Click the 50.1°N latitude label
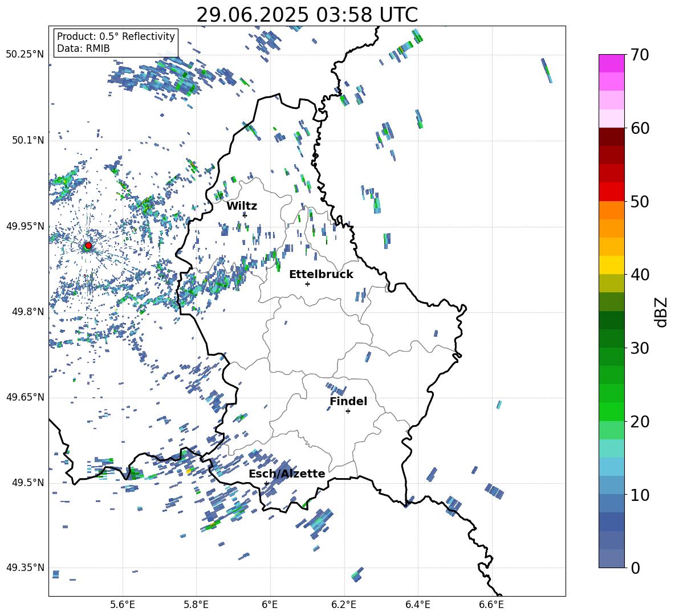The width and height of the screenshot is (675, 616). (x=28, y=140)
